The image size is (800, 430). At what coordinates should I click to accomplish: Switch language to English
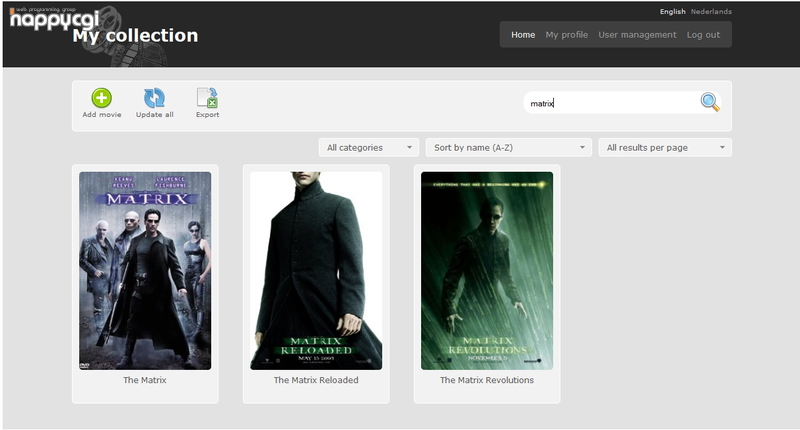tap(672, 11)
